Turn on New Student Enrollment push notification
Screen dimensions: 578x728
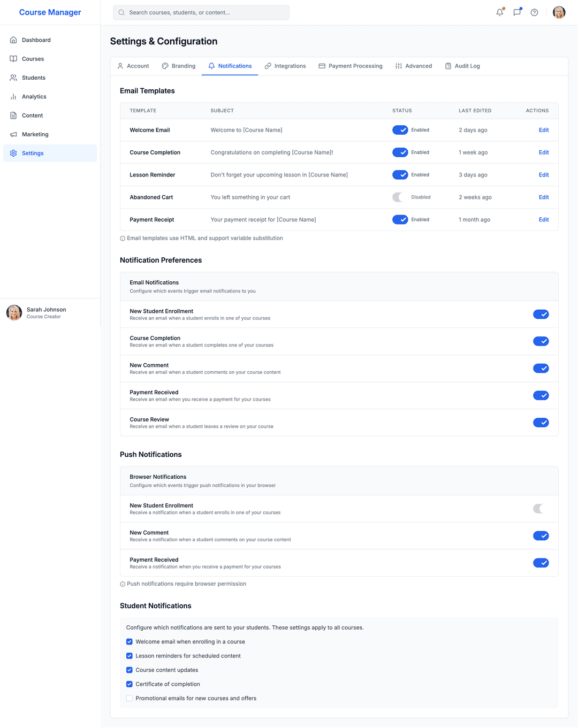click(541, 509)
